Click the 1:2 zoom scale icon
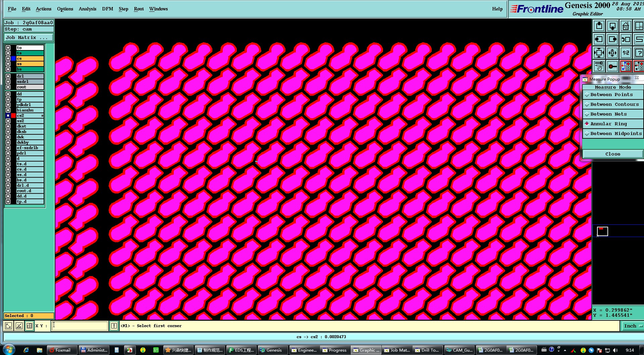This screenshot has height=355, width=644. coord(626,53)
